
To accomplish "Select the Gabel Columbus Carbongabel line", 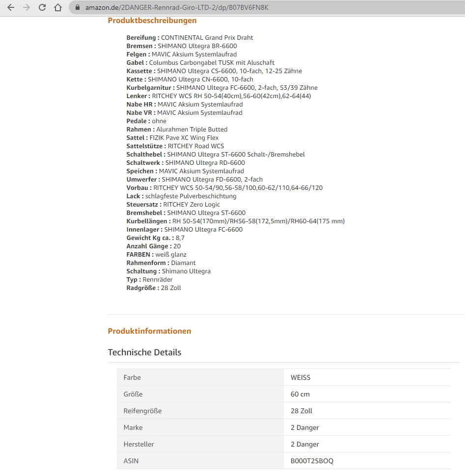I will pos(200,62).
